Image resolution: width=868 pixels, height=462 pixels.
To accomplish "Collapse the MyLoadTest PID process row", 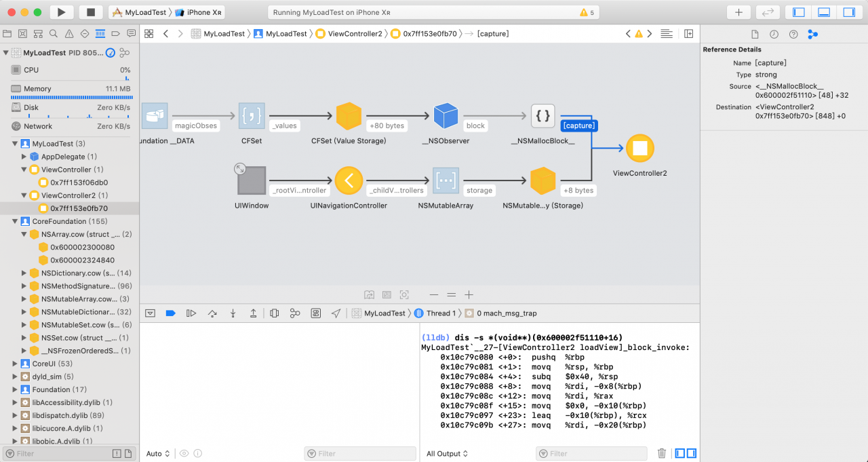I will click(6, 53).
